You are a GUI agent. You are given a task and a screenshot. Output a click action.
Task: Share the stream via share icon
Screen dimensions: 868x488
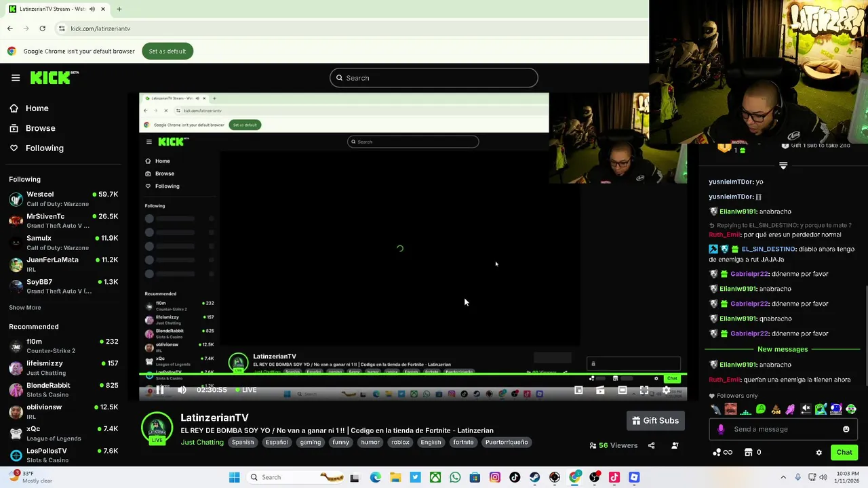(x=651, y=445)
